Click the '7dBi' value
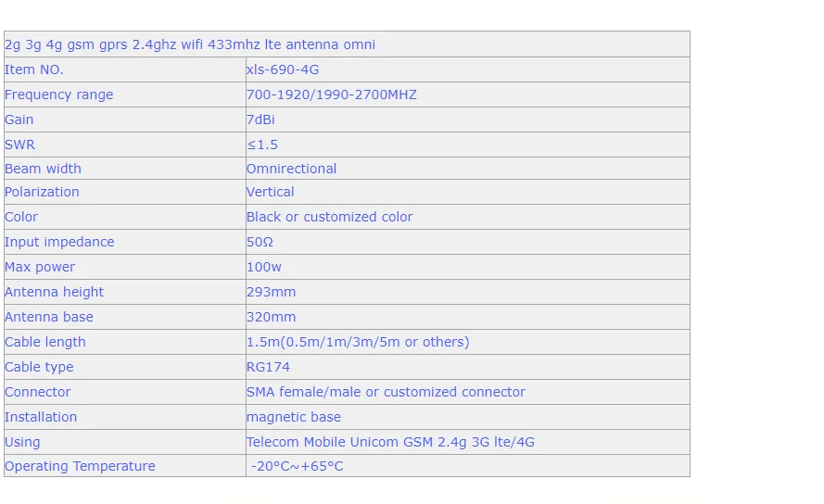Screen dimensions: 824x504 pyautogui.click(x=260, y=120)
